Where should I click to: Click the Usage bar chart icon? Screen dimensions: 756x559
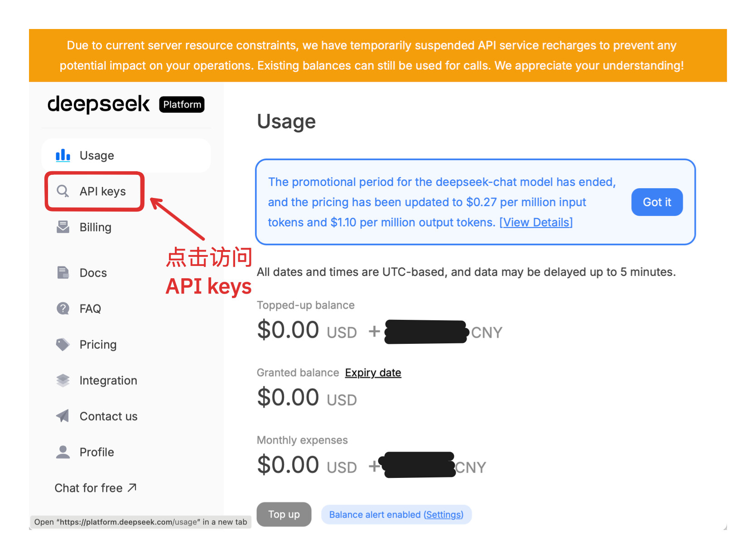[63, 155]
